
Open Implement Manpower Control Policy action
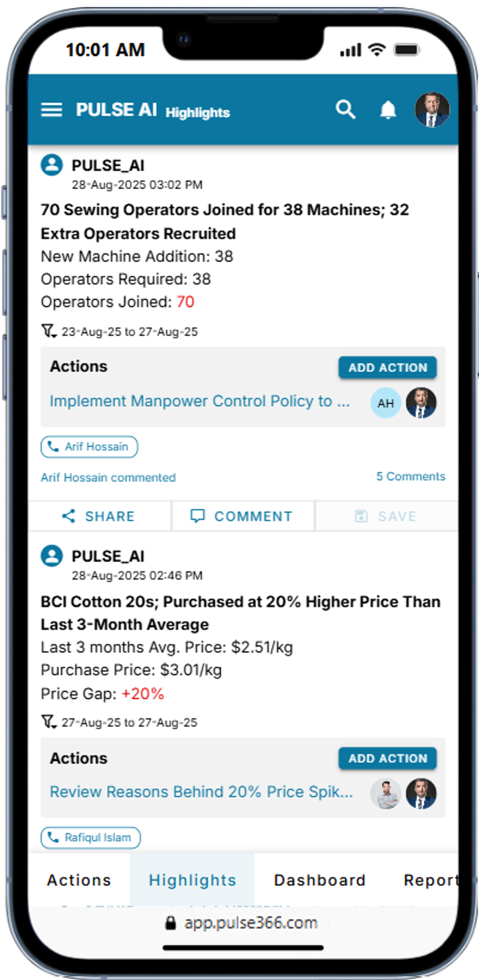(x=200, y=401)
